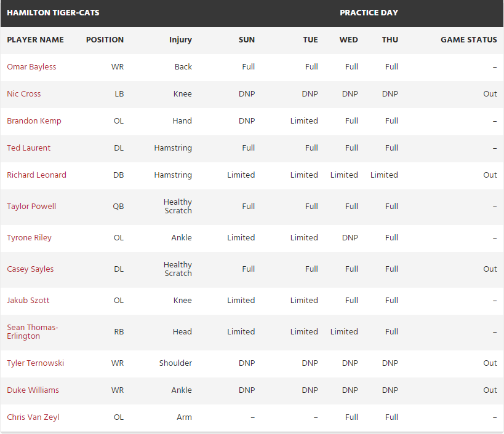Screen dimensions: 504x434
Task: Click the Nic Cross player name
Action: pyautogui.click(x=24, y=94)
